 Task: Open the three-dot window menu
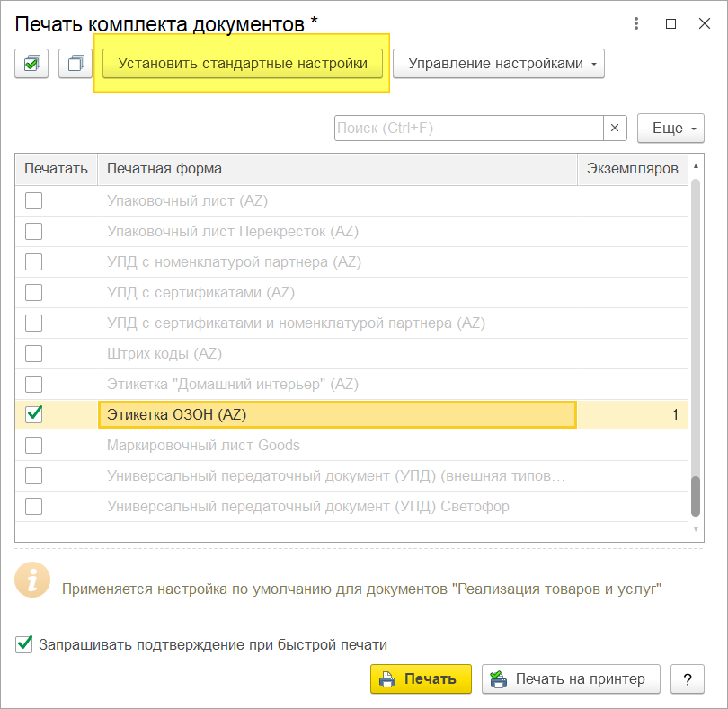point(637,24)
